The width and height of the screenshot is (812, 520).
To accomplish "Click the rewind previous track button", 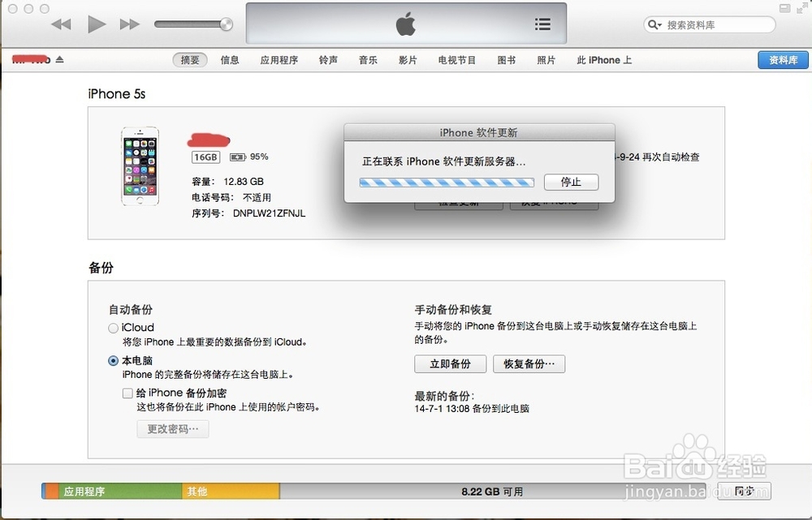I will [61, 24].
